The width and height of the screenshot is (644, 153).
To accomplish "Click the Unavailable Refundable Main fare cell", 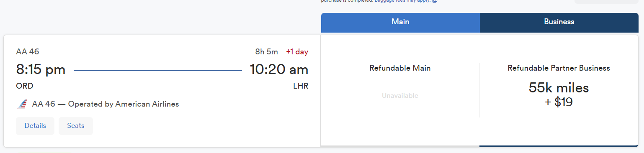I will [400, 96].
